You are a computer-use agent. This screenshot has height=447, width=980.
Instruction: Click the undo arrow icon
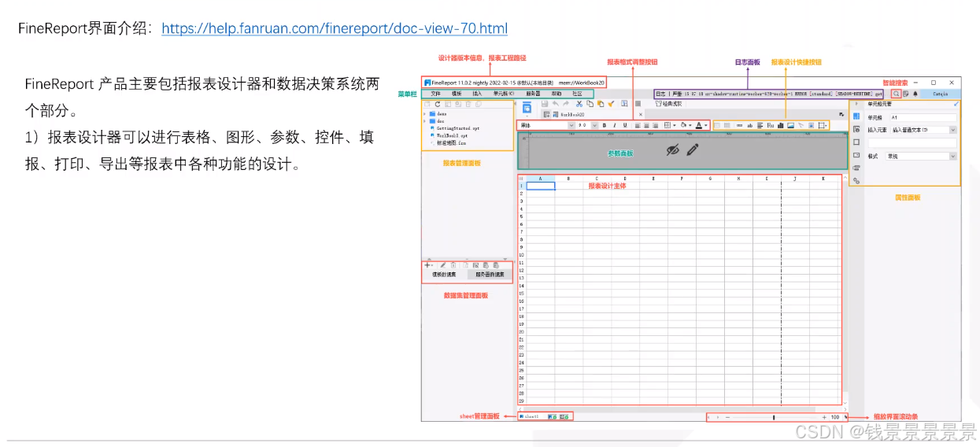point(554,104)
